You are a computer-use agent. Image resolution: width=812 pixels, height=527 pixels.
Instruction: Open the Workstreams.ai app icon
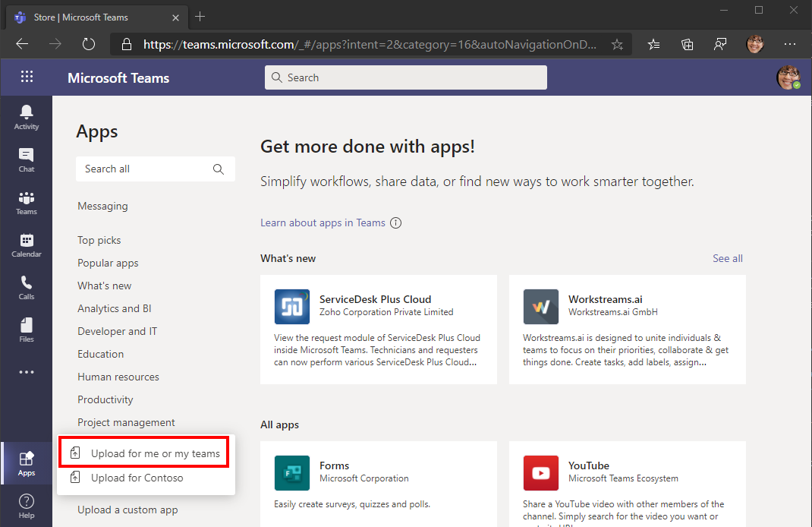tap(540, 307)
